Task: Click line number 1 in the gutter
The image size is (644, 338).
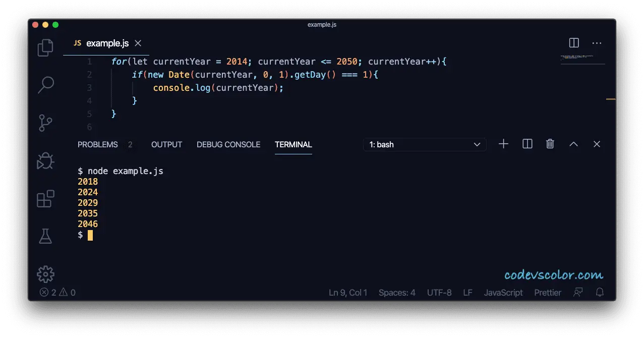Action: pyautogui.click(x=89, y=62)
